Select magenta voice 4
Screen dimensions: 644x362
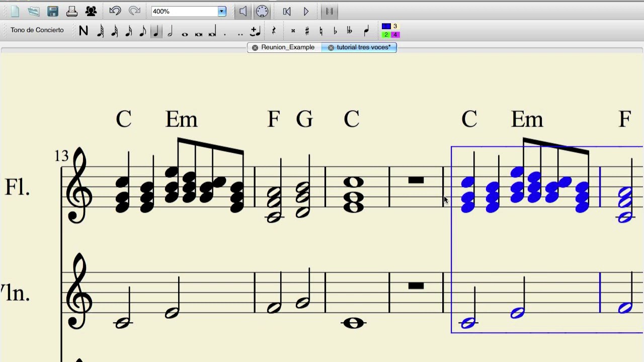pyautogui.click(x=395, y=35)
